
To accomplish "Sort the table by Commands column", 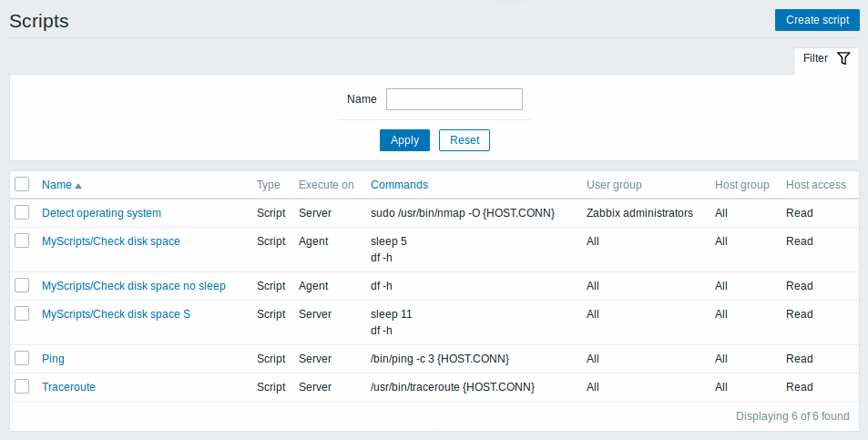I will click(x=399, y=185).
